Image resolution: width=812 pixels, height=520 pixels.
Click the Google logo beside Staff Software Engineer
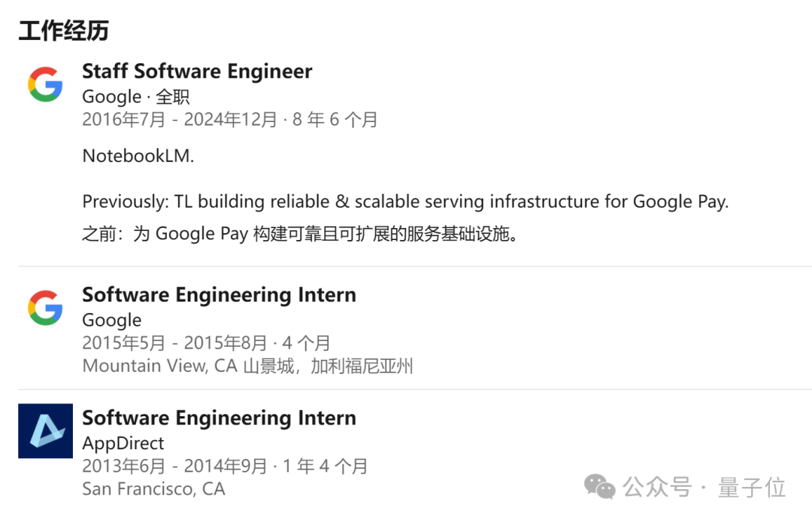[x=46, y=84]
